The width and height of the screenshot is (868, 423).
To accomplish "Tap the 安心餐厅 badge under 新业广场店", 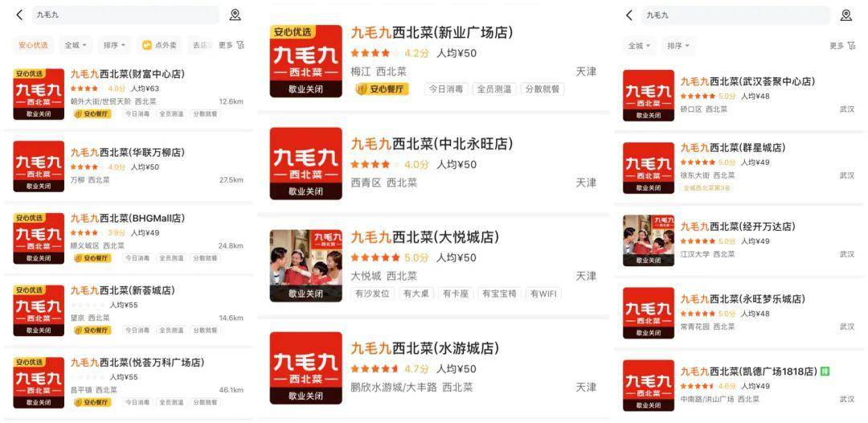I will (382, 89).
